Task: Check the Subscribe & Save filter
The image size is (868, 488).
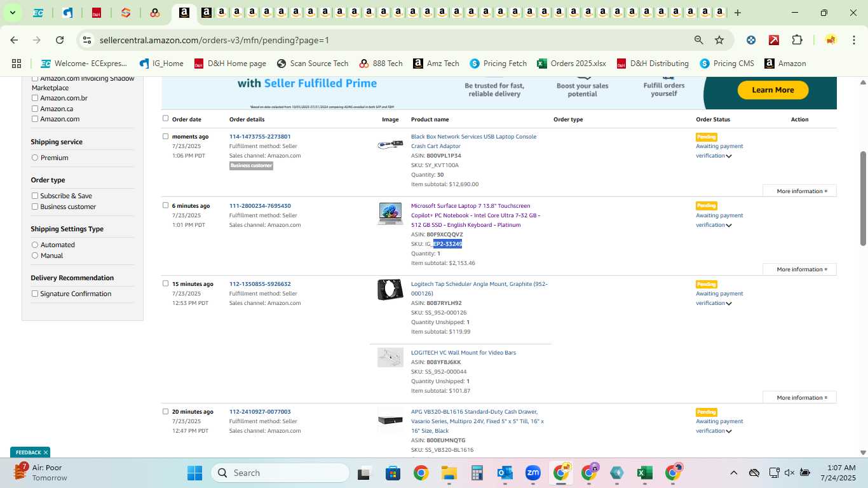Action: (35, 196)
